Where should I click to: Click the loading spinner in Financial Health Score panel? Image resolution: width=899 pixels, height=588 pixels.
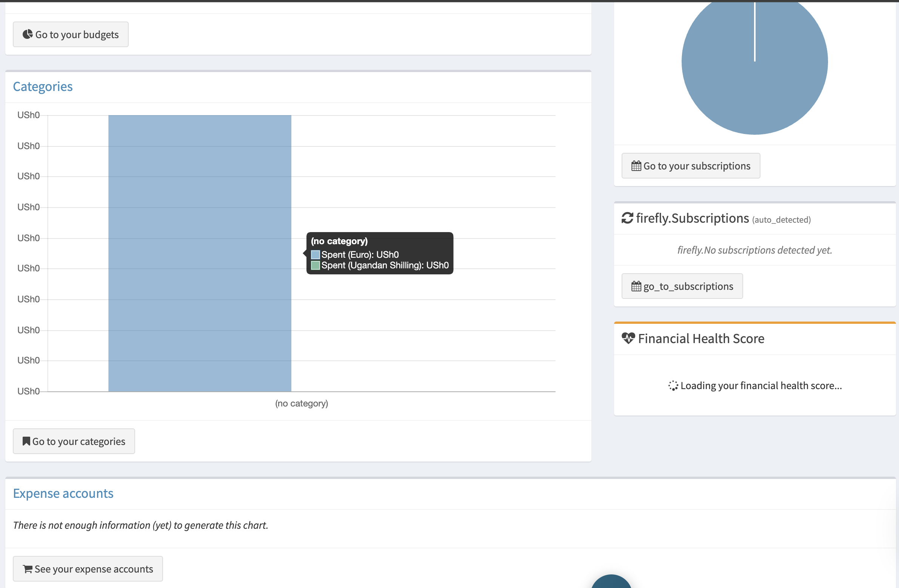point(673,386)
